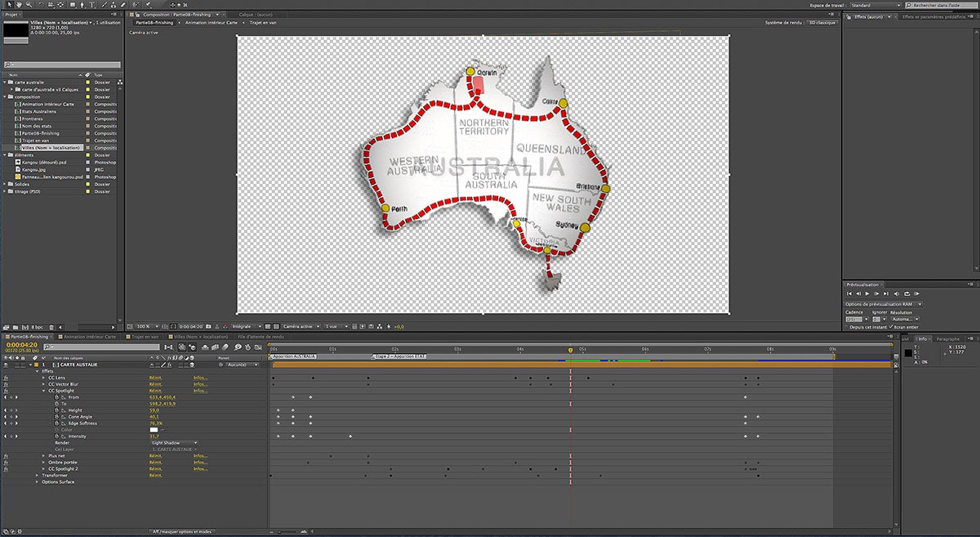This screenshot has width=980, height=537.
Task: Select the Pen tool
Action: [82, 4]
